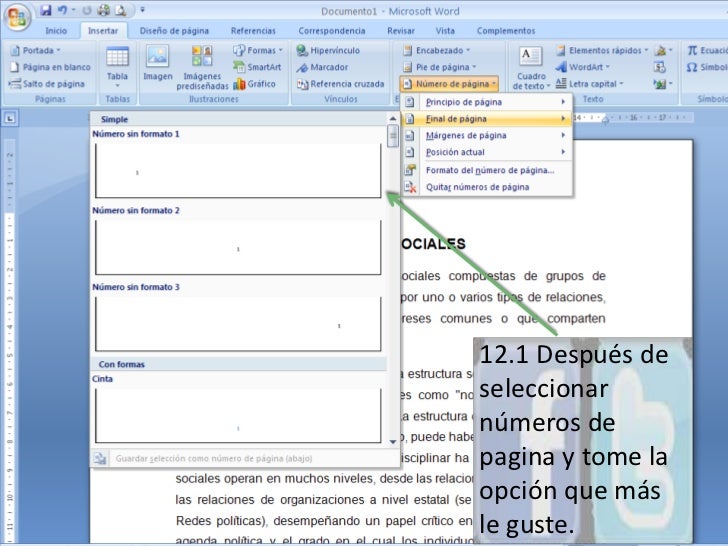Viewport: 728px width, 546px height.
Task: Open the Símbolo gallery
Action: [707, 67]
